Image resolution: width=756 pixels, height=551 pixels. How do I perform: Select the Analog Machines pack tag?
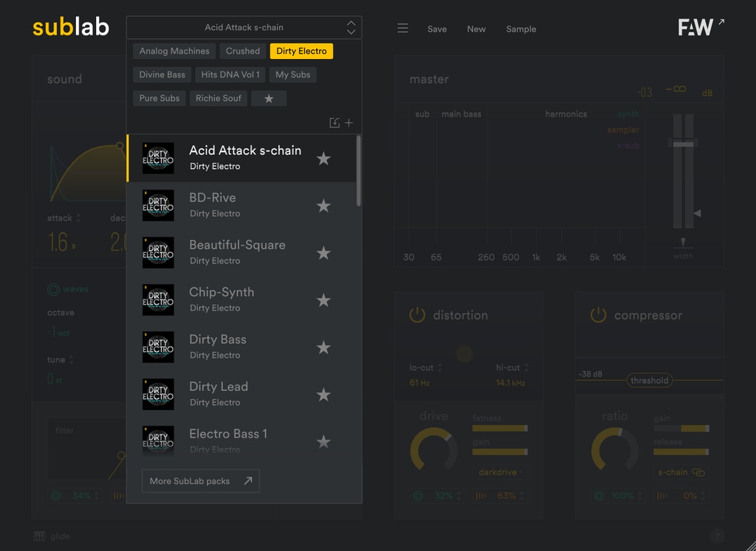(x=173, y=51)
